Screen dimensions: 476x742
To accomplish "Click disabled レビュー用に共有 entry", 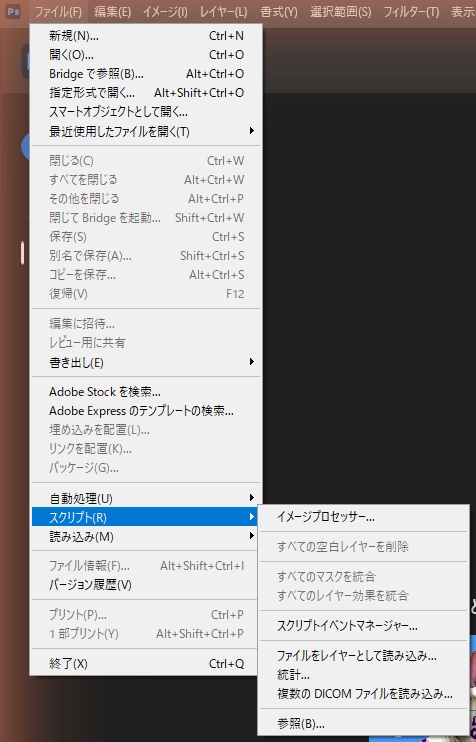I will tap(146, 343).
